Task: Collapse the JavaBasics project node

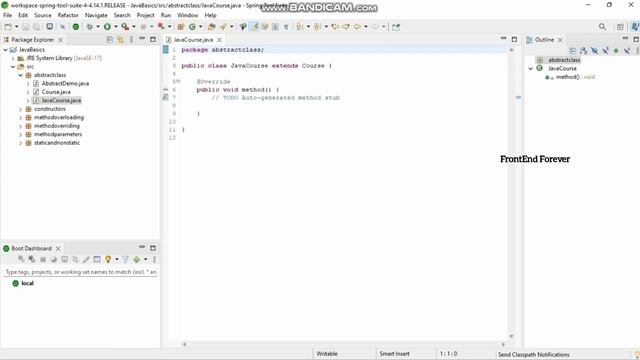Action: (5, 50)
